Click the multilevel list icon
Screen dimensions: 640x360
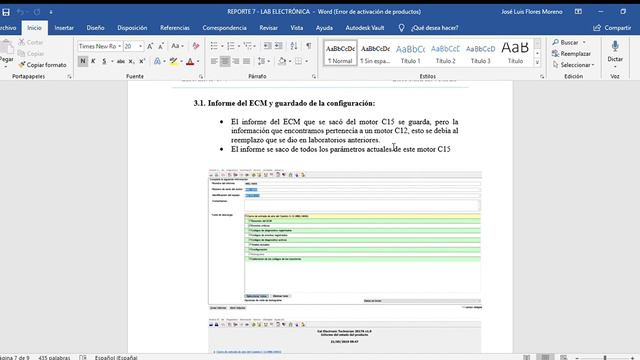247,46
